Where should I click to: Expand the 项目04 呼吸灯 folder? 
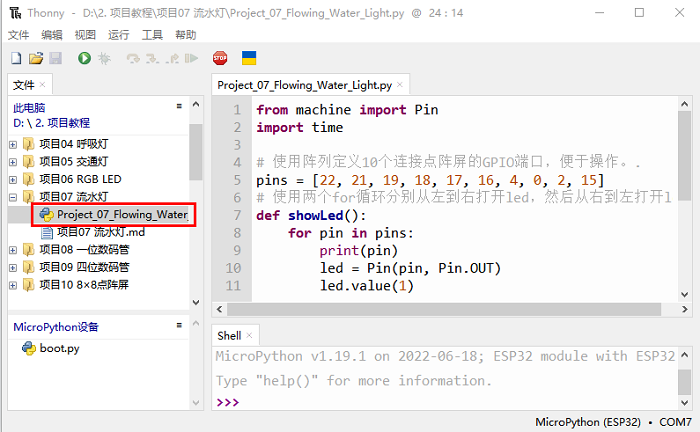[13, 144]
